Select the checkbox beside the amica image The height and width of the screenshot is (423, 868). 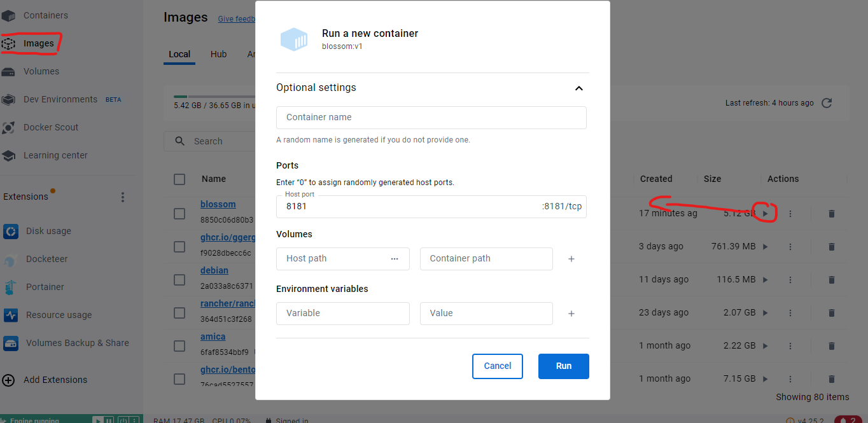tap(179, 345)
